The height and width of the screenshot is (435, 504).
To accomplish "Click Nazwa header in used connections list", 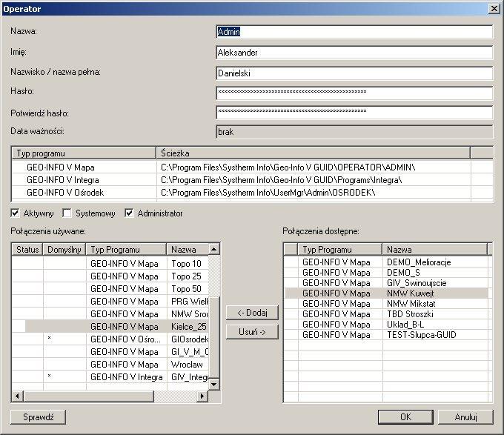I will click(188, 249).
